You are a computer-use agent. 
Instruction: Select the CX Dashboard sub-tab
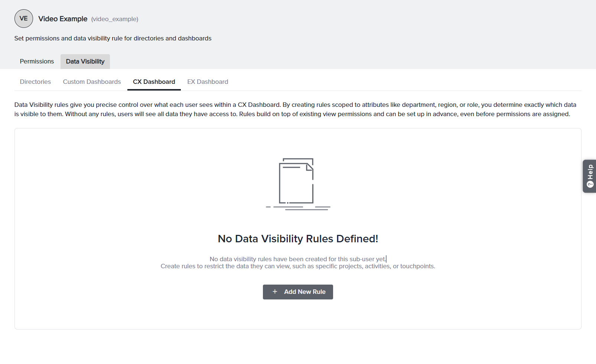click(154, 82)
